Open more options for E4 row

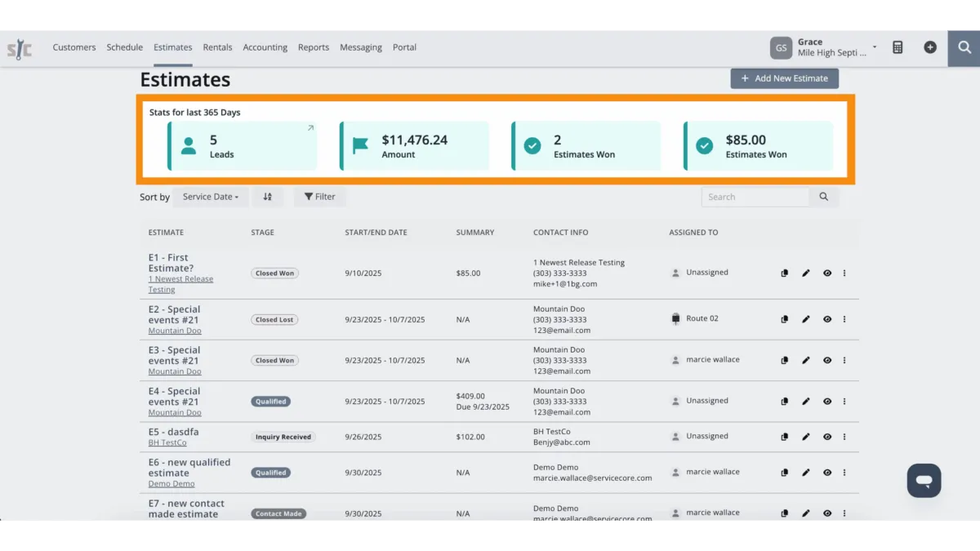844,402
